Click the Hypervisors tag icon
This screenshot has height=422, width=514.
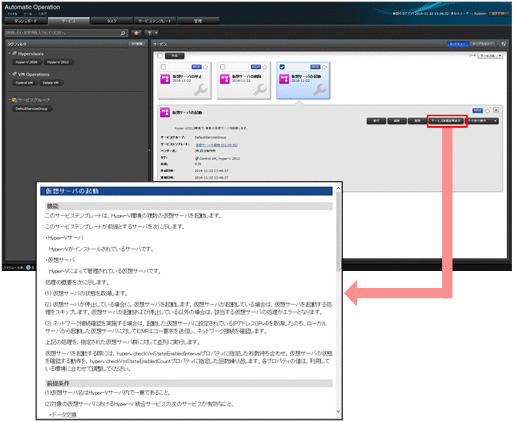pos(15,53)
